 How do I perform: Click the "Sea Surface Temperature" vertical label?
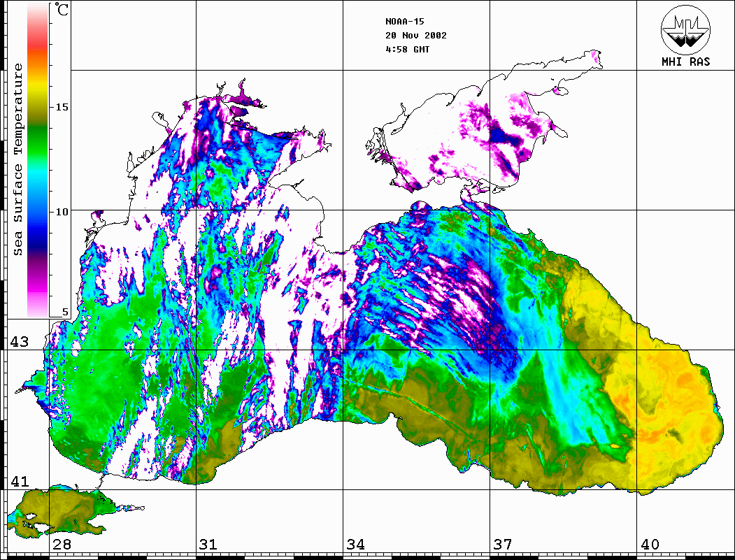[17, 160]
